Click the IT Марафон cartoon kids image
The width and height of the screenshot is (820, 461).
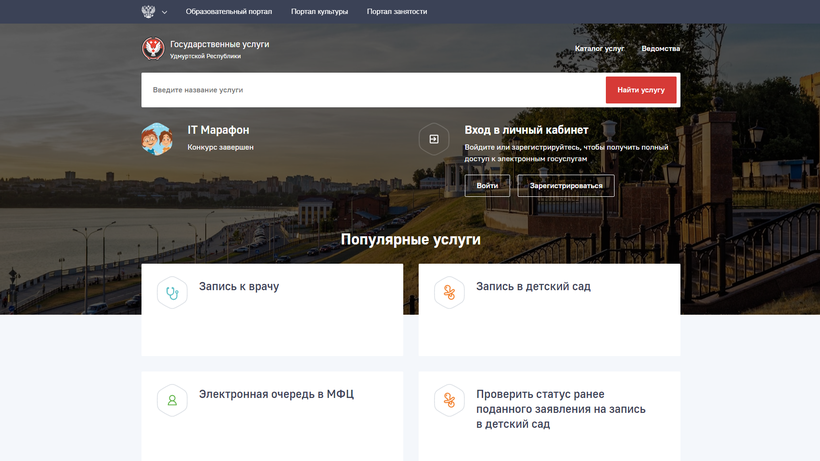(157, 139)
